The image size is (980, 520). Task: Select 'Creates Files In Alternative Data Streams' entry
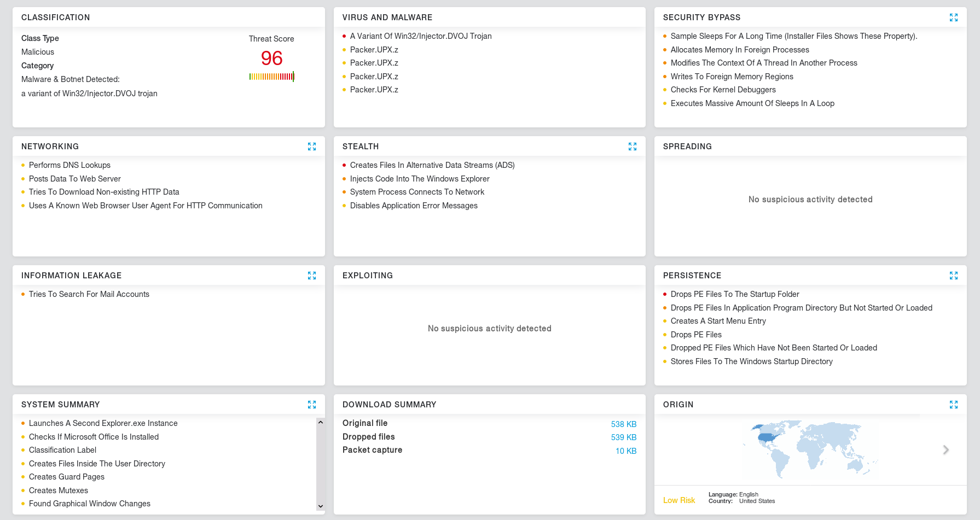432,165
